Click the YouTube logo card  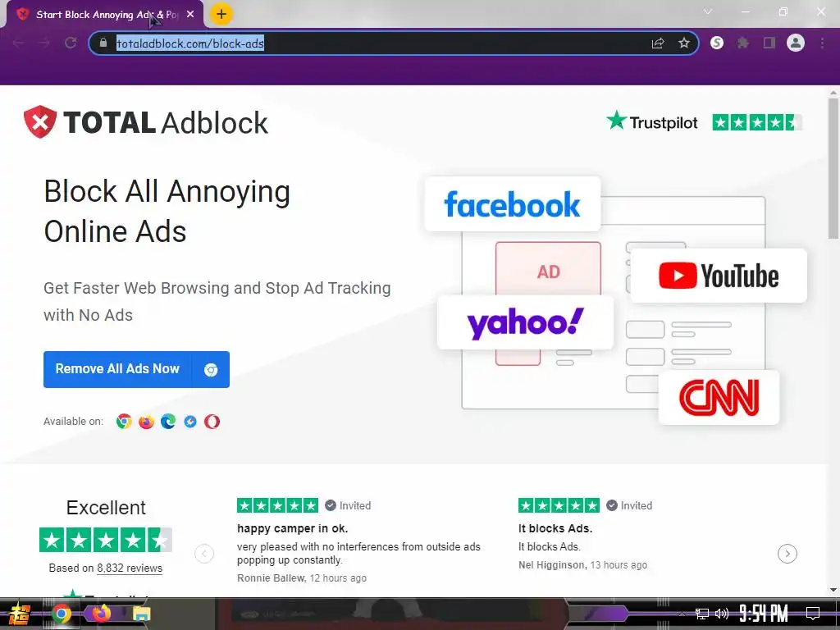click(719, 276)
